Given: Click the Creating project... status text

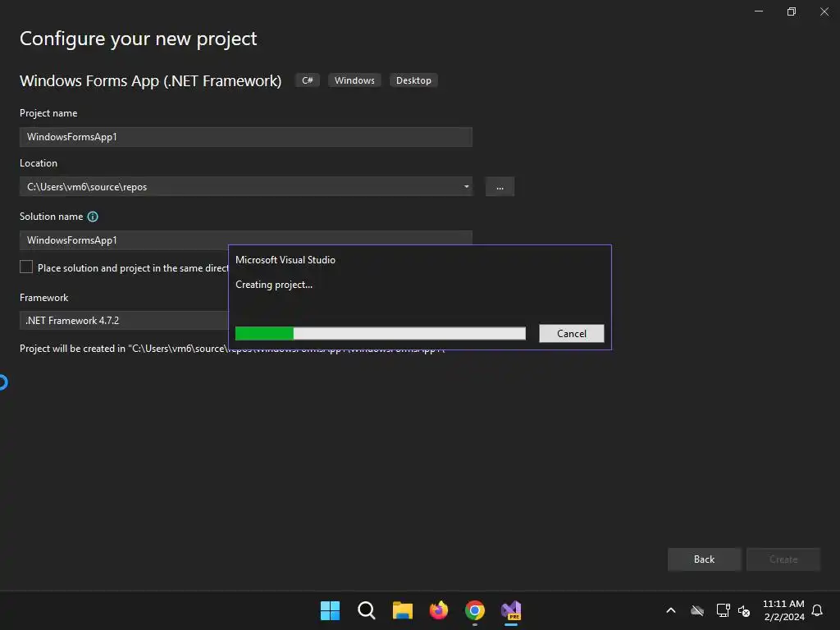Looking at the screenshot, I should pyautogui.click(x=274, y=285).
